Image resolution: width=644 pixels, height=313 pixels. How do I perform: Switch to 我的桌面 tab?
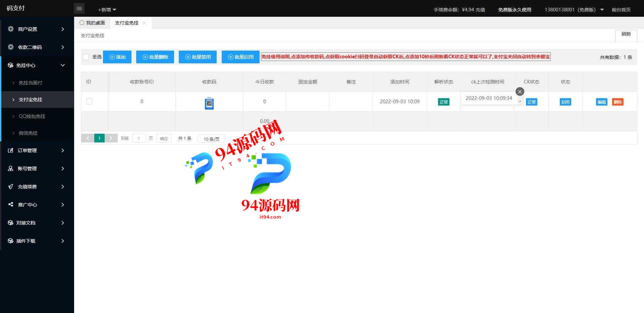click(92, 23)
